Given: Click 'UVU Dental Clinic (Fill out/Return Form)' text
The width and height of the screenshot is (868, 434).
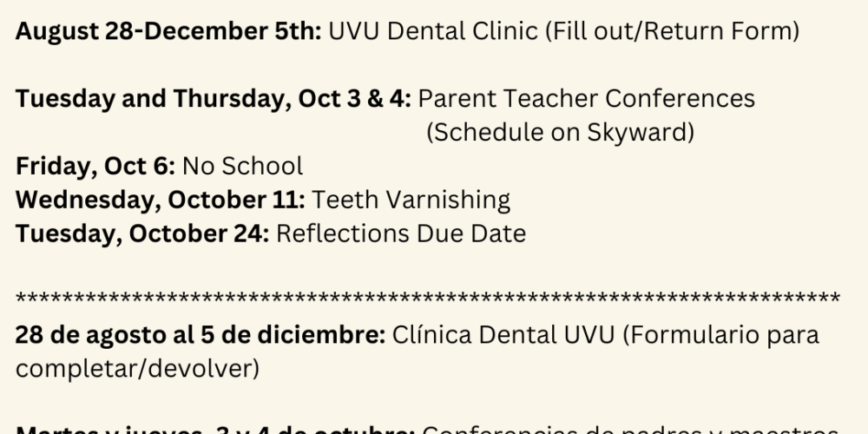Looking at the screenshot, I should click(564, 31).
